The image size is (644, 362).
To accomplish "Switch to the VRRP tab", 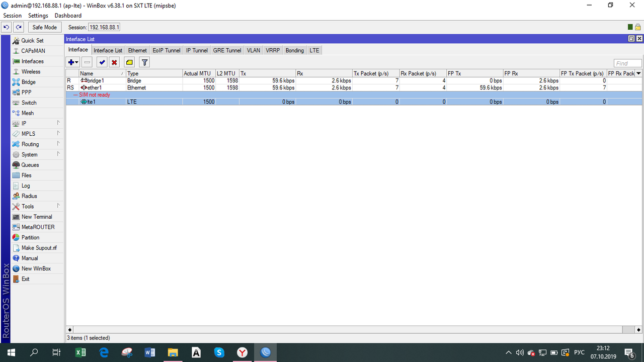I will 273,50.
